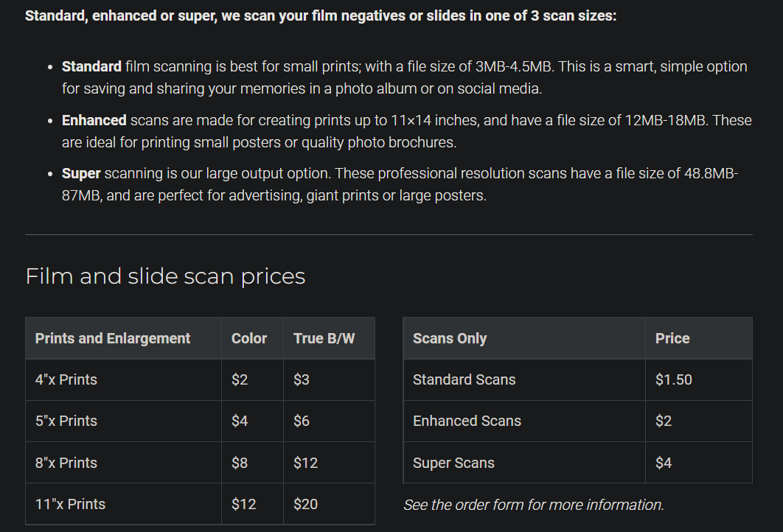Select the 5"x Prints row label

point(66,421)
